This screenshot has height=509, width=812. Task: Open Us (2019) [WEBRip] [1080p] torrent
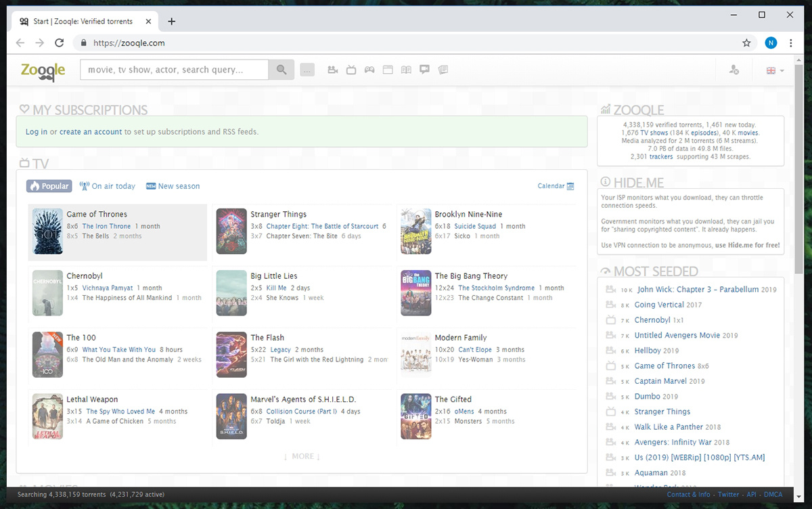pos(700,458)
